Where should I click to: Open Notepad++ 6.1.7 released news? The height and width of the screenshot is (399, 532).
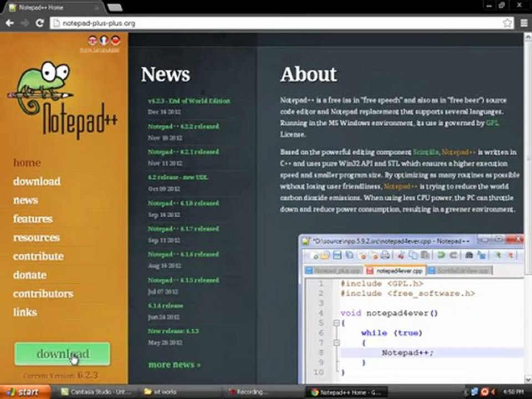(183, 229)
